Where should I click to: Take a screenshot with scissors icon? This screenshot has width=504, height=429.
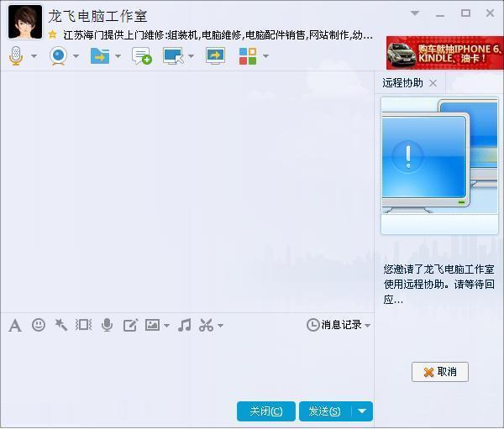[206, 325]
